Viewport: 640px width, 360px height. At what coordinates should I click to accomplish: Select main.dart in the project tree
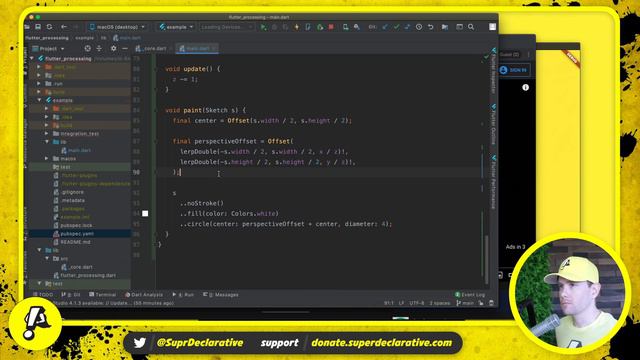[x=76, y=150]
